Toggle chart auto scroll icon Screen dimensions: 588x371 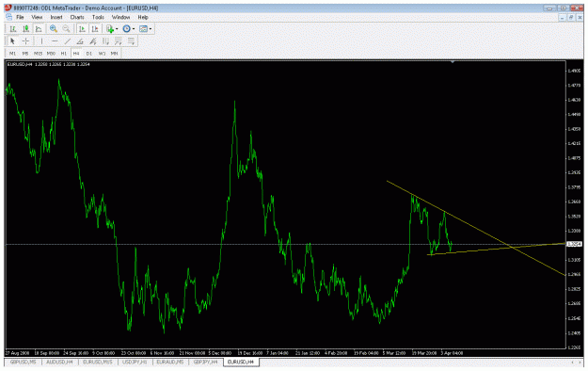pos(82,29)
